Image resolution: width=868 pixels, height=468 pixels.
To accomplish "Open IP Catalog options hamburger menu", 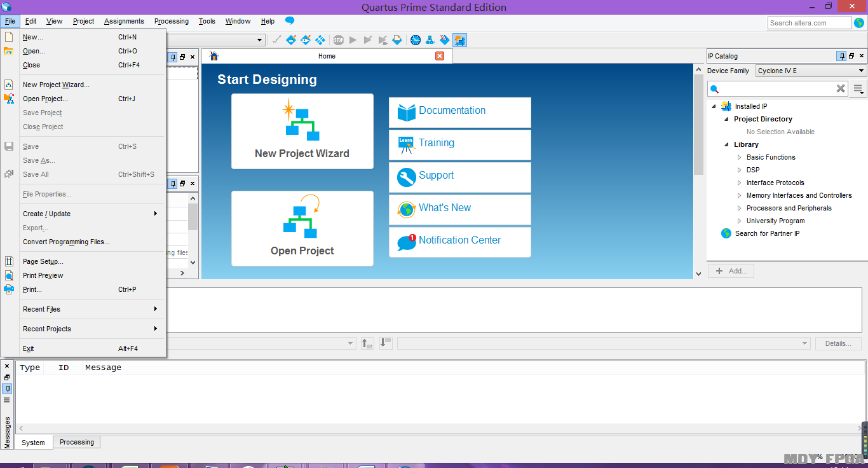I will pos(858,88).
